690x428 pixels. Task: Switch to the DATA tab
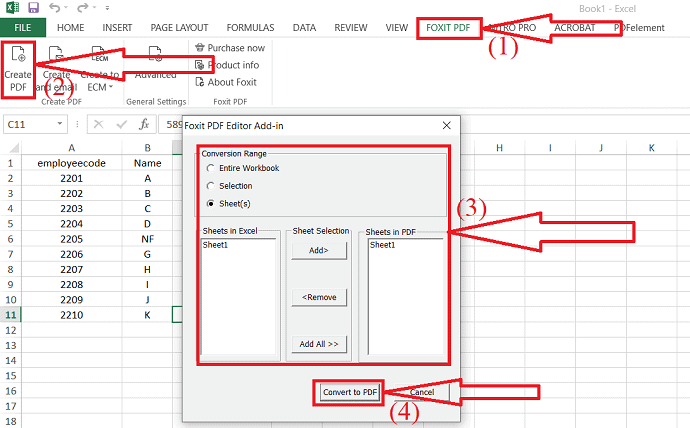pos(305,28)
